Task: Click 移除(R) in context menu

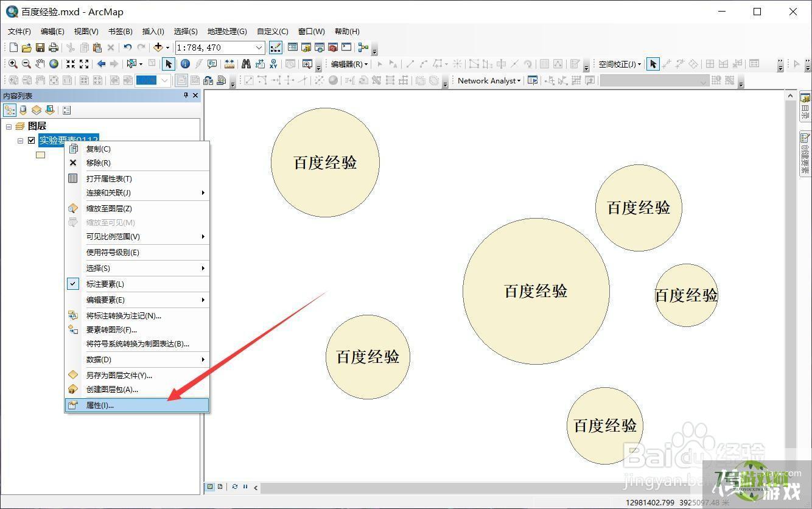Action: (x=137, y=163)
